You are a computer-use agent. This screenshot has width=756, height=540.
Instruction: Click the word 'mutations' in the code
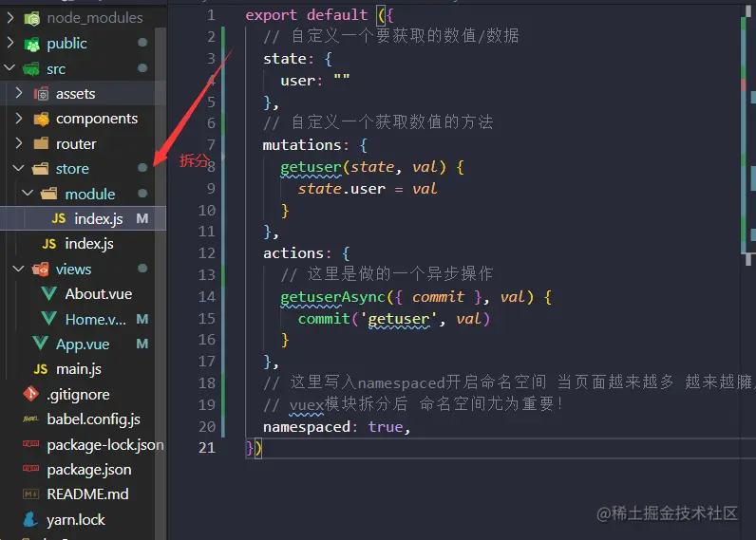coord(302,145)
